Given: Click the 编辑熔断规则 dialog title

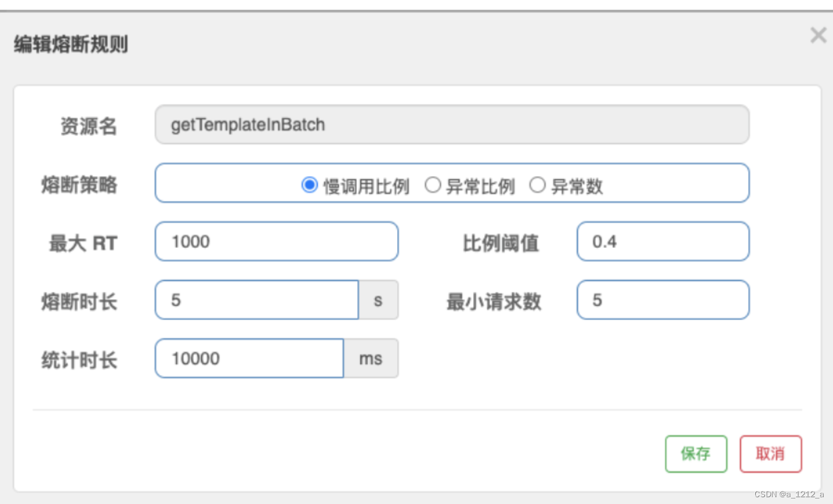Looking at the screenshot, I should [71, 44].
